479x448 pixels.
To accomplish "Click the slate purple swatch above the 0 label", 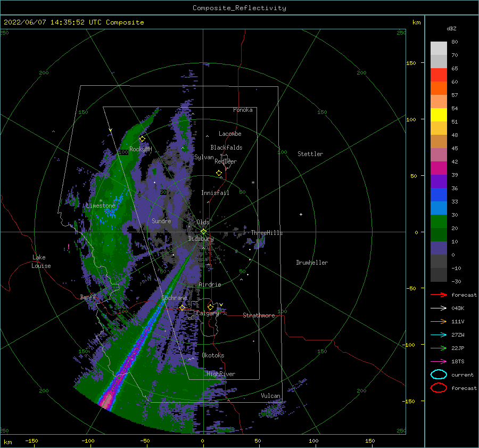I will [x=439, y=248].
